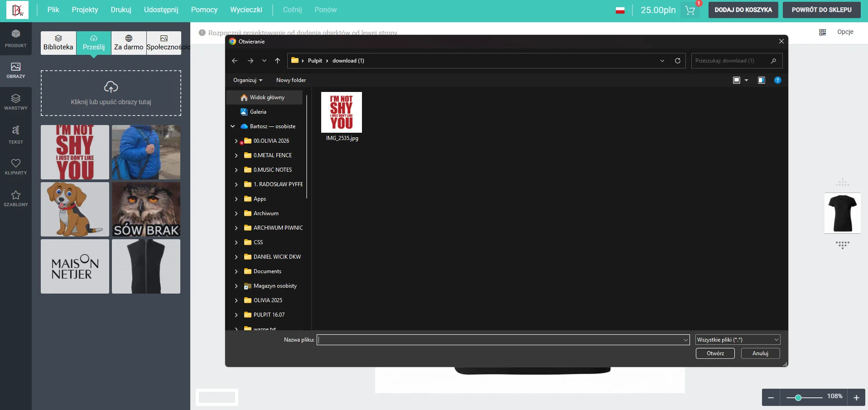Click the zoom slider handle
The image size is (868, 410).
coord(798,398)
